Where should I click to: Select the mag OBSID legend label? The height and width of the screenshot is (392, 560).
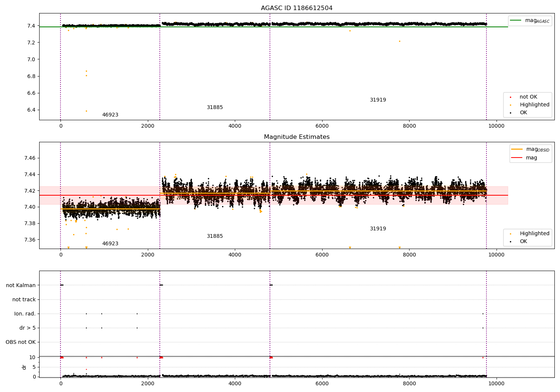tap(538, 149)
